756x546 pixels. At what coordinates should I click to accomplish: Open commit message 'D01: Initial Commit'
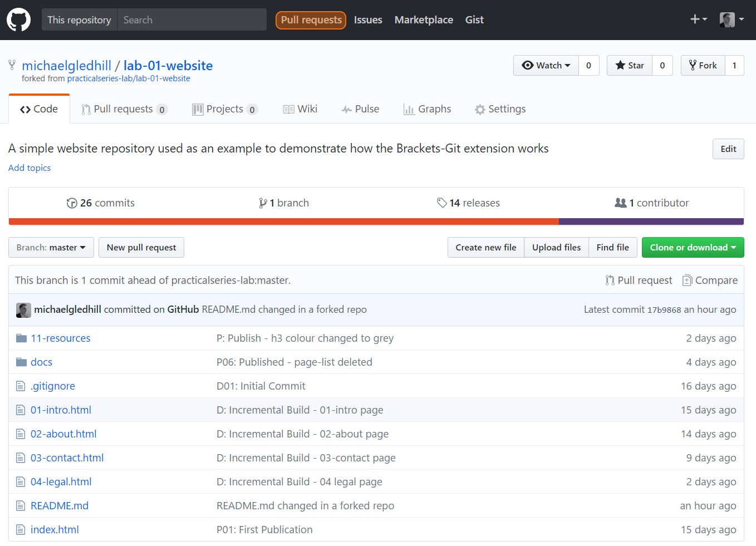pyautogui.click(x=261, y=386)
